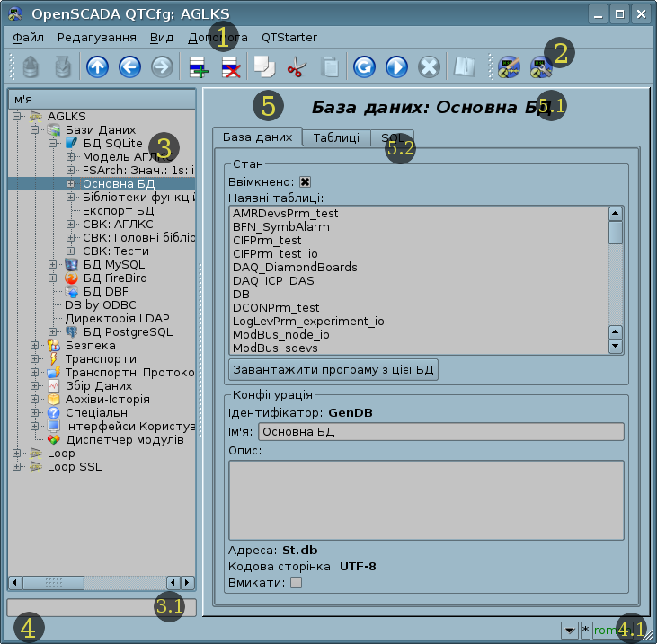Expand the Збір Даних node
The width and height of the screenshot is (657, 644).
(x=35, y=385)
